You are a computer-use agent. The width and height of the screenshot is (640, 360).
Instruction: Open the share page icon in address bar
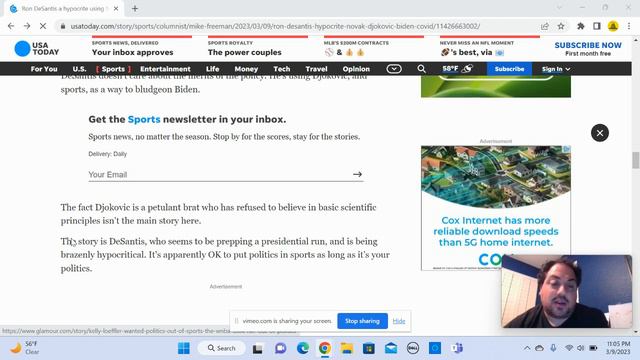544,26
